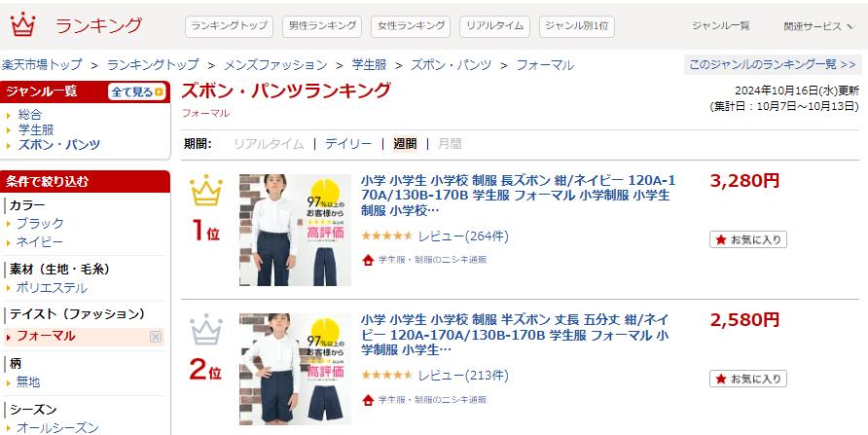Viewport: 868px width, 435px height.
Task: Open このジャンルのランキング一覧 link
Action: (x=773, y=64)
